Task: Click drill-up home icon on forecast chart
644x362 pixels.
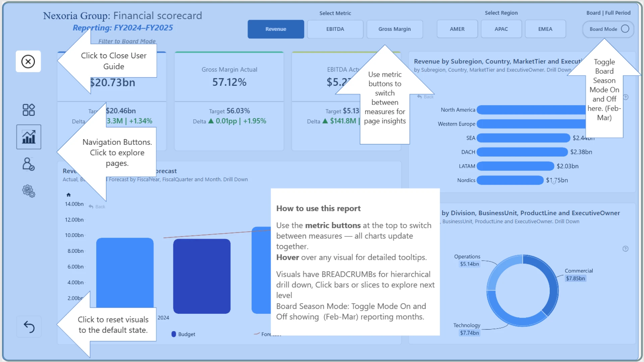Action: (x=68, y=195)
